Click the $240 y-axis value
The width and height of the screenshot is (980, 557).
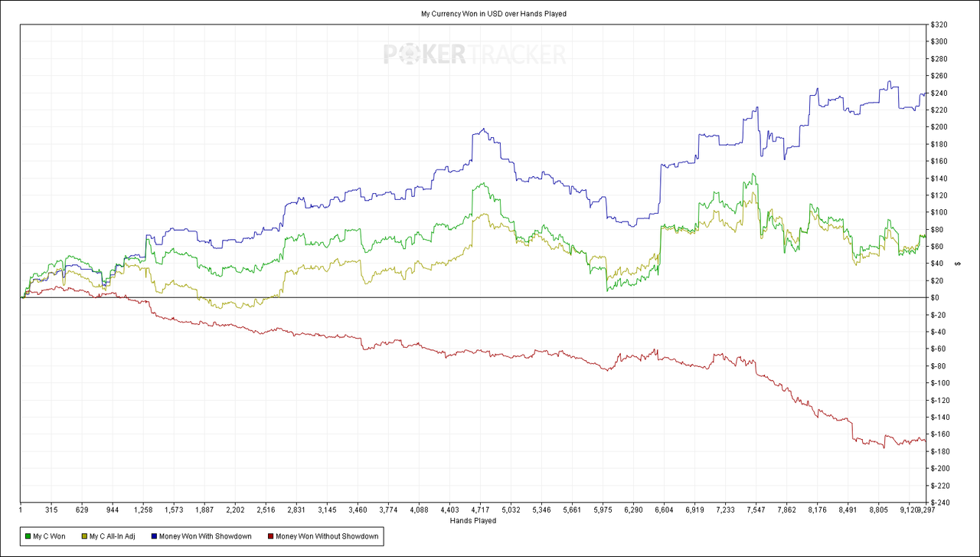click(938, 93)
